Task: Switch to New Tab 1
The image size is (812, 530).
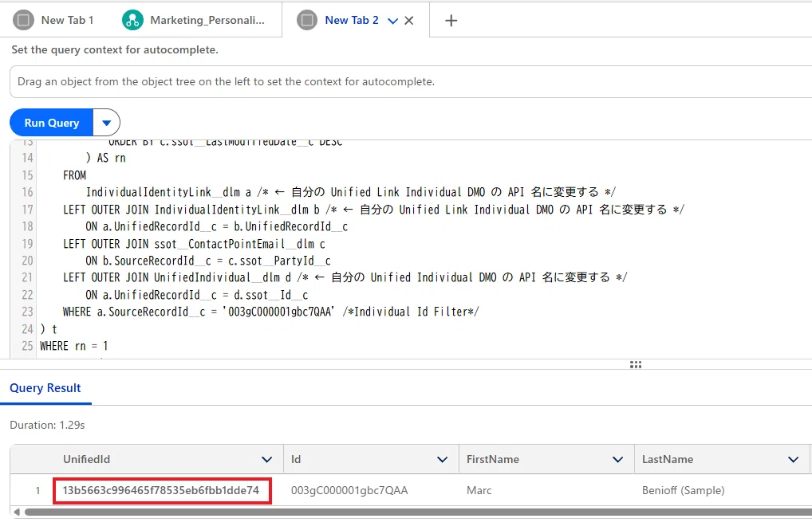Action: point(67,20)
